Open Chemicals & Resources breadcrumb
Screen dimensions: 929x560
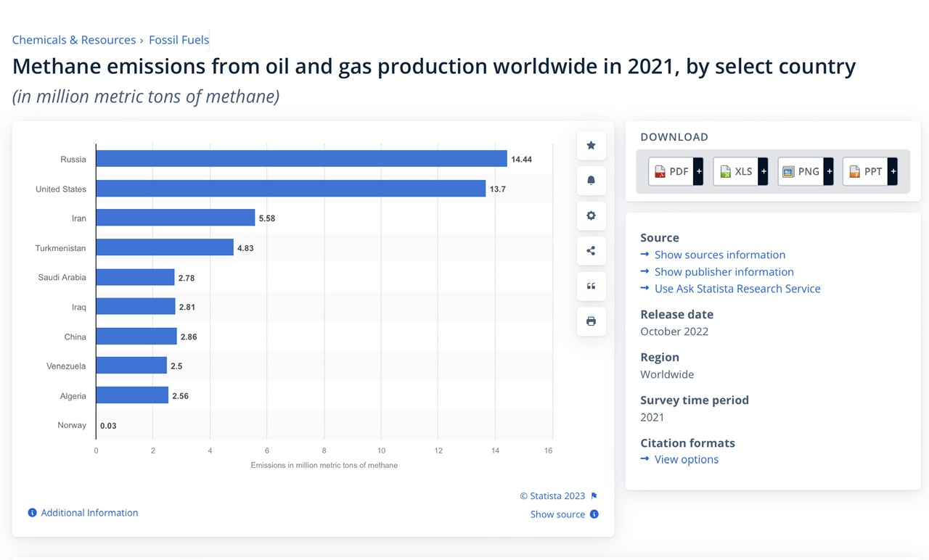pos(74,40)
